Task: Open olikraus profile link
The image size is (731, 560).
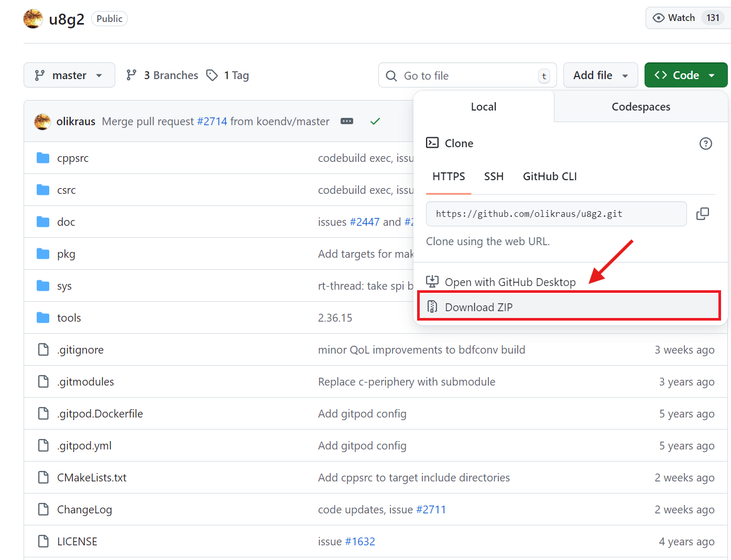Action: coord(76,122)
